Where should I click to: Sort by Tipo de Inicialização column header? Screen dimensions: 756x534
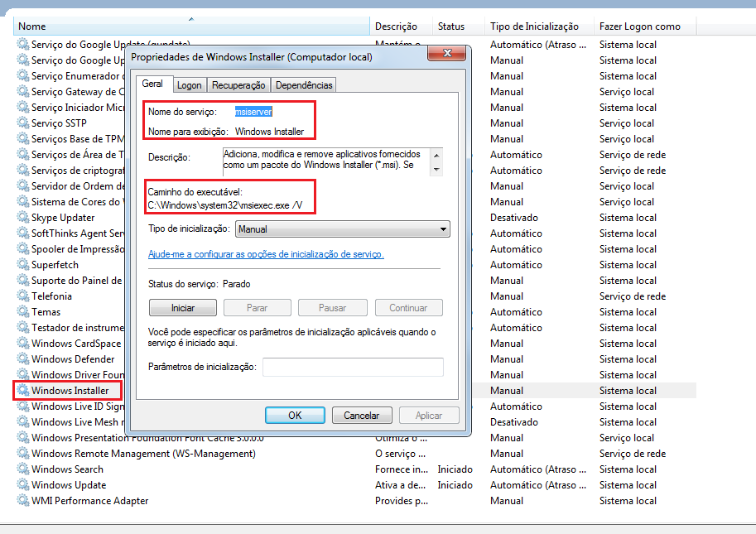540,26
